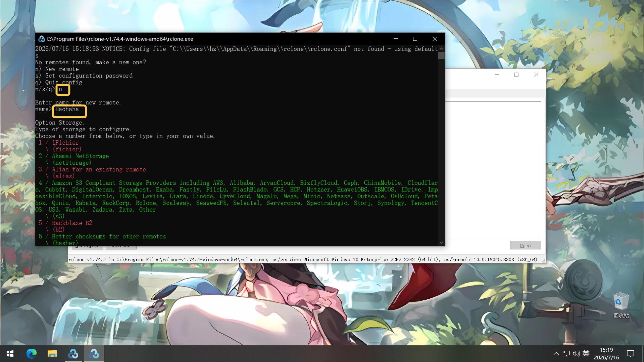Image resolution: width=644 pixels, height=362 pixels.
Task: Launch Microsoft Edge from the taskbar
Action: click(x=31, y=354)
